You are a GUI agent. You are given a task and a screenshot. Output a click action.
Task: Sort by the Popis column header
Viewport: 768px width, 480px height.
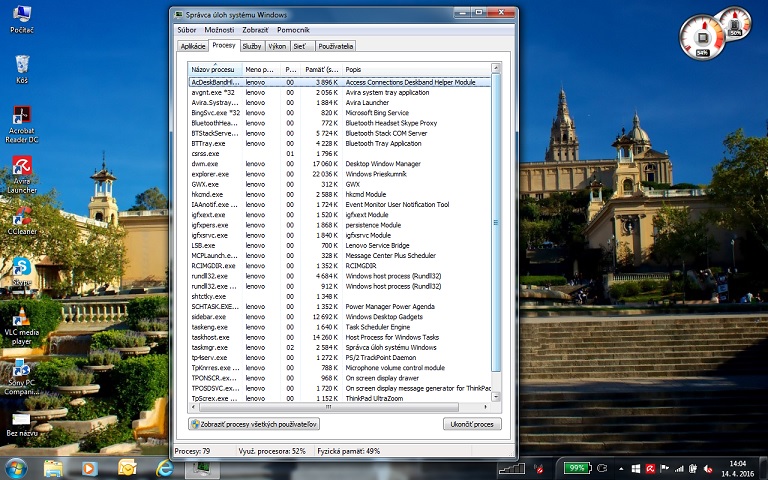pyautogui.click(x=416, y=69)
